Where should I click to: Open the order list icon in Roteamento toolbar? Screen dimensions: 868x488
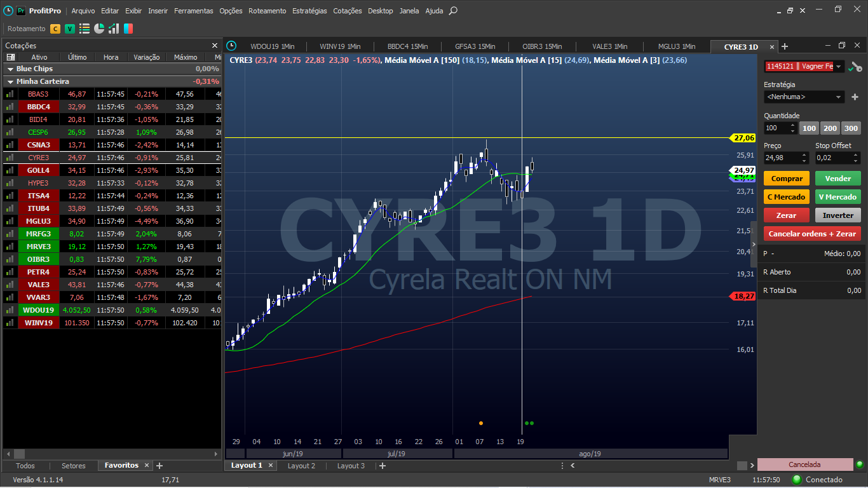tap(85, 29)
